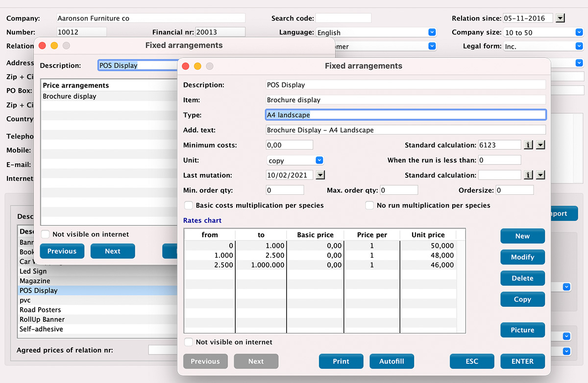The image size is (588, 383).
Task: Click the New rate button
Action: 522,236
